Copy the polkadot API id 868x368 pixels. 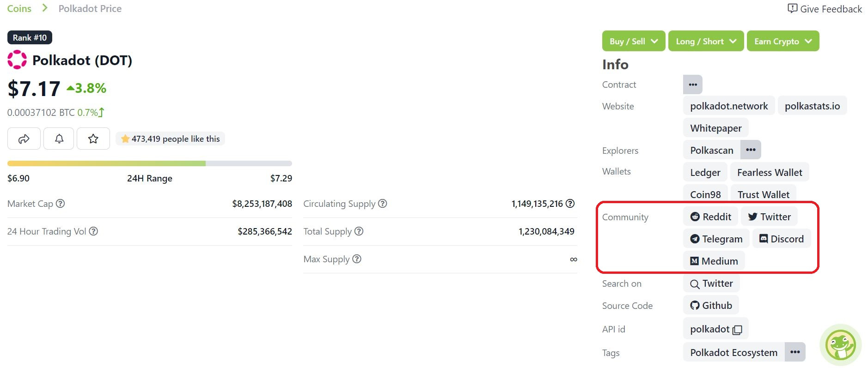tap(738, 330)
